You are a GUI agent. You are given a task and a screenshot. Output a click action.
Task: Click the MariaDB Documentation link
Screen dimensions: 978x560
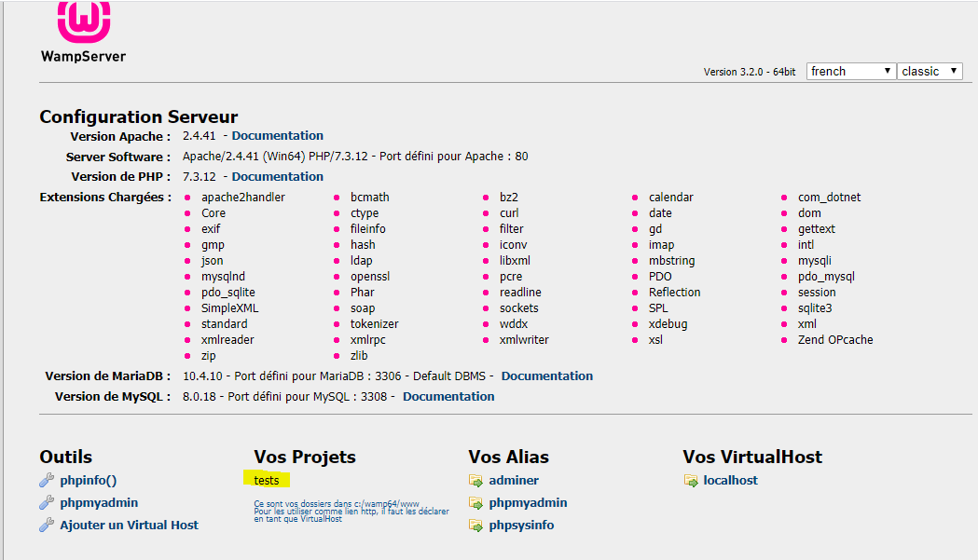click(x=546, y=376)
